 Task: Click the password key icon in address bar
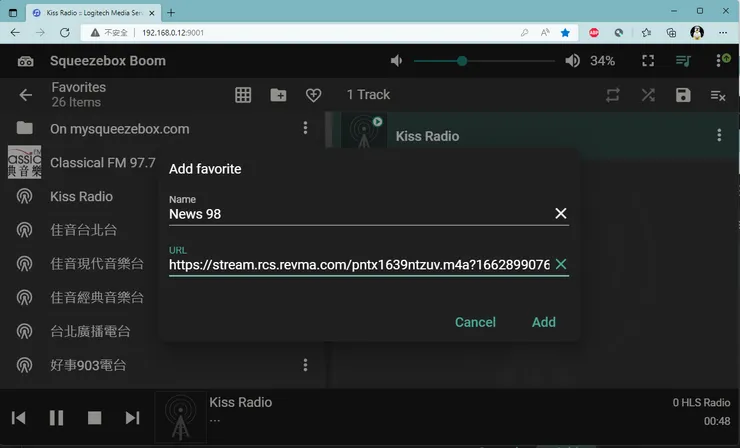tap(524, 33)
